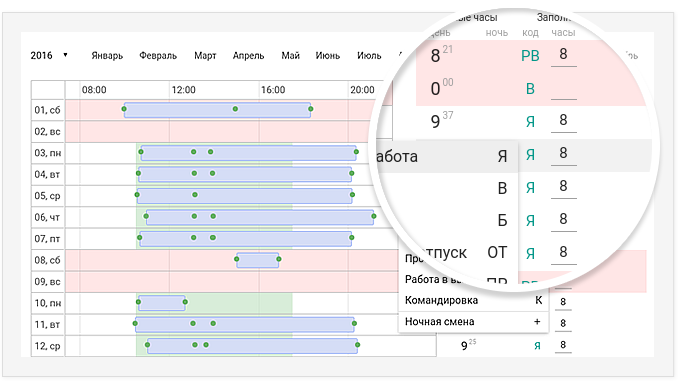678x381 pixels.
Task: Edit hours field in the 9:37 row
Action: 563,121
